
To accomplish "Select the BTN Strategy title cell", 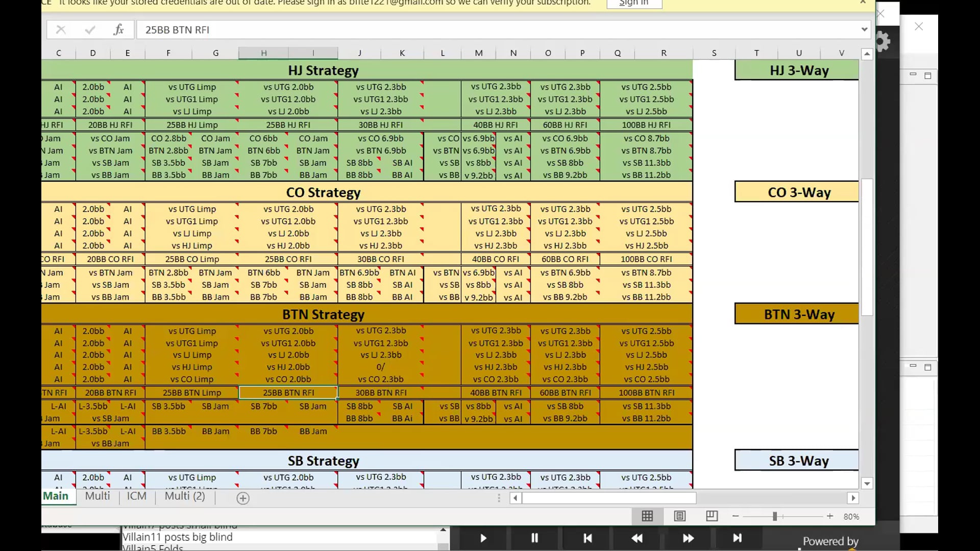I will 323,314.
